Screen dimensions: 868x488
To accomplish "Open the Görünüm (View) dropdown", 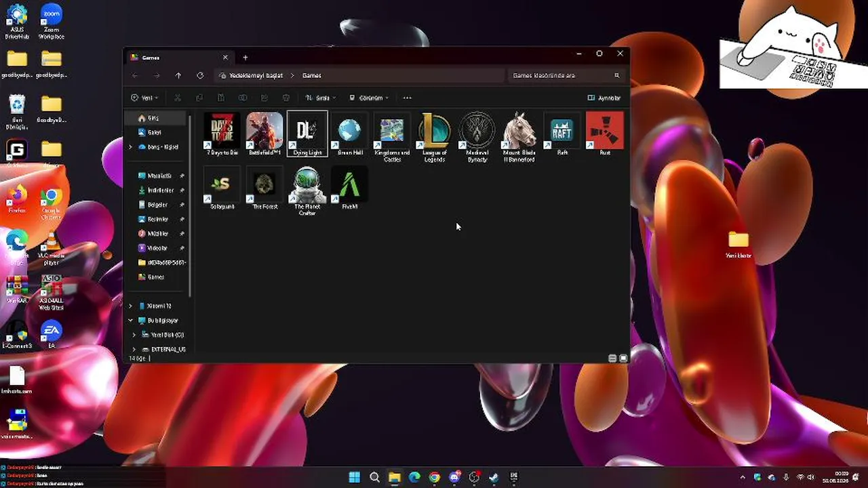I will coord(369,98).
